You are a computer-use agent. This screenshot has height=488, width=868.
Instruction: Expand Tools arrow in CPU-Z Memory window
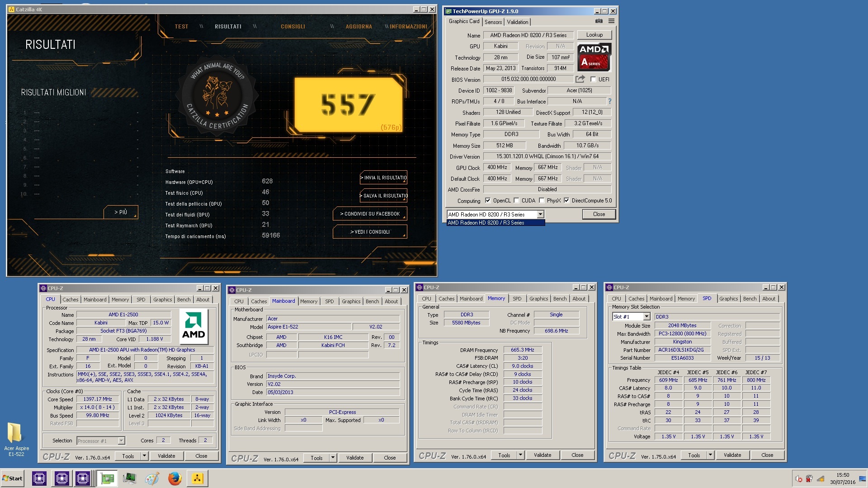coord(521,455)
